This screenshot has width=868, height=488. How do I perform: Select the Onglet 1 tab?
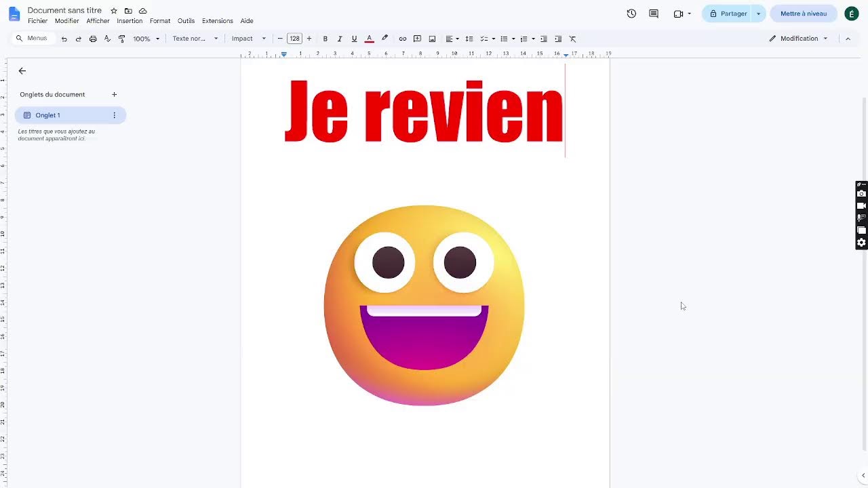71,115
